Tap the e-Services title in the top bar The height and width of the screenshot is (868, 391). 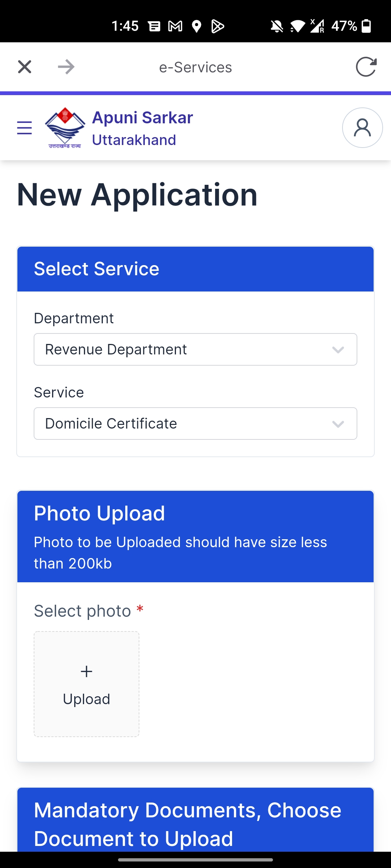pos(195,67)
